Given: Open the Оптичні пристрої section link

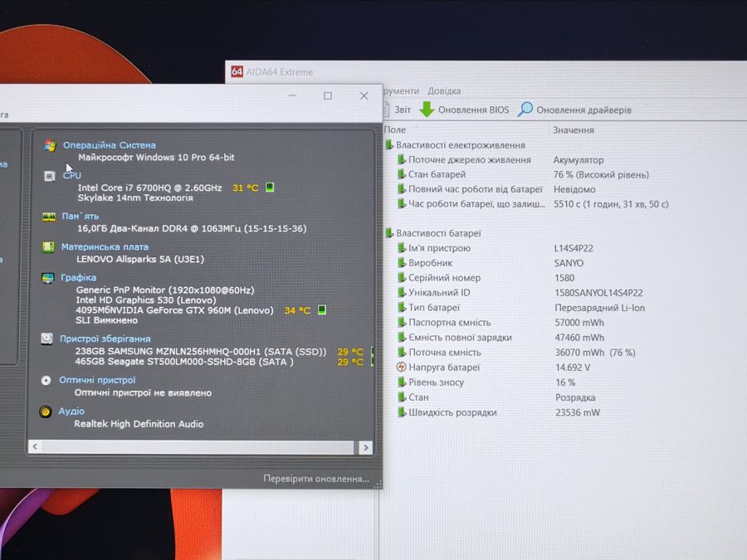Looking at the screenshot, I should 97,380.
